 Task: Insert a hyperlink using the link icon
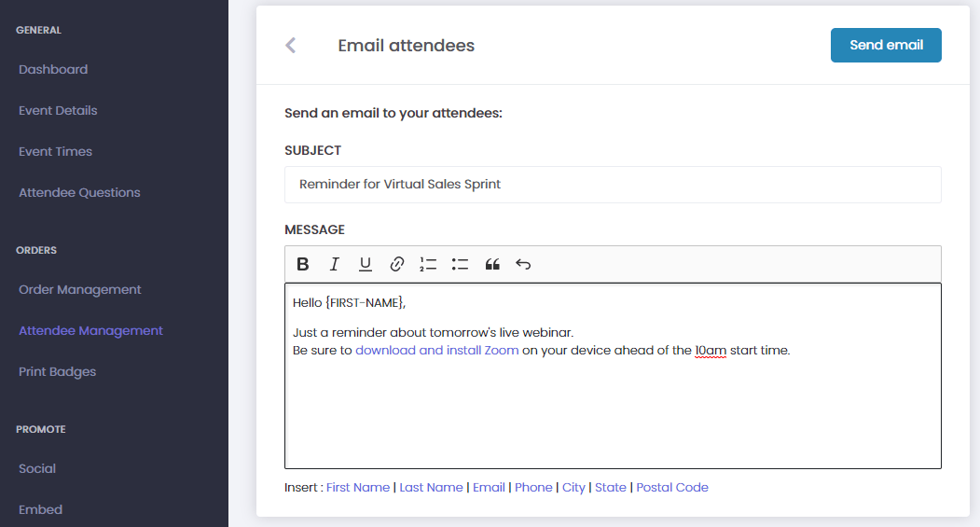(x=397, y=264)
